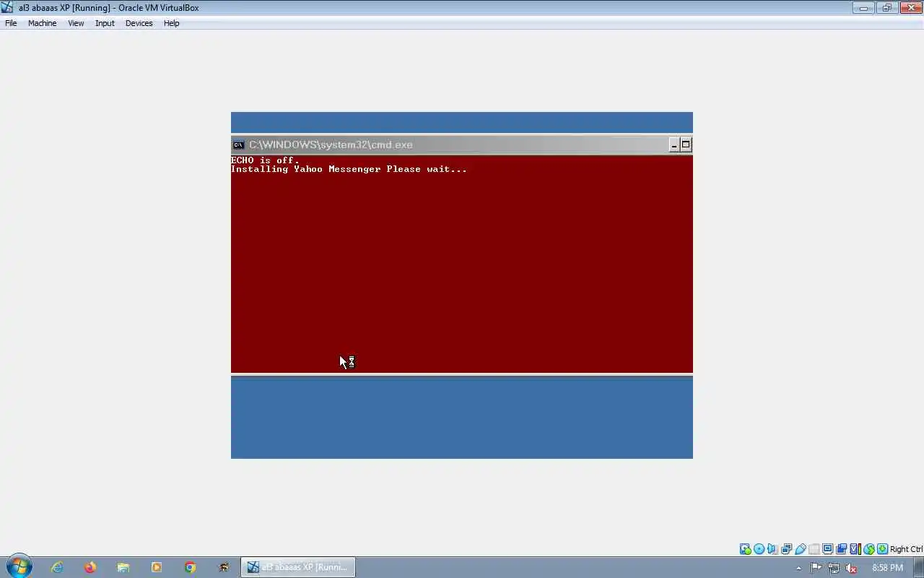Open the File menu

coord(11,23)
